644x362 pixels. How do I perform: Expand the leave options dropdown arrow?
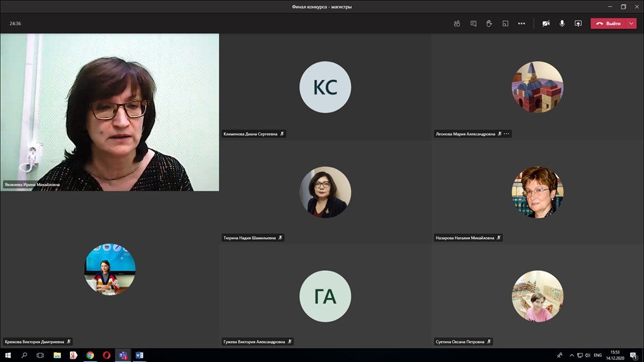[631, 24]
